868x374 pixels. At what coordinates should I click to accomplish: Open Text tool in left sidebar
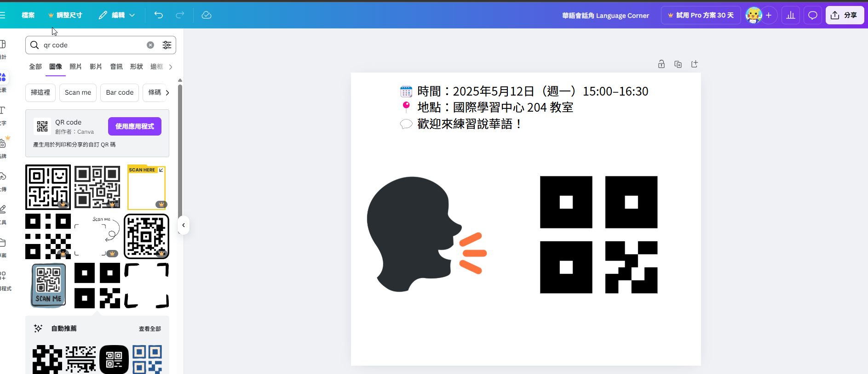click(3, 115)
